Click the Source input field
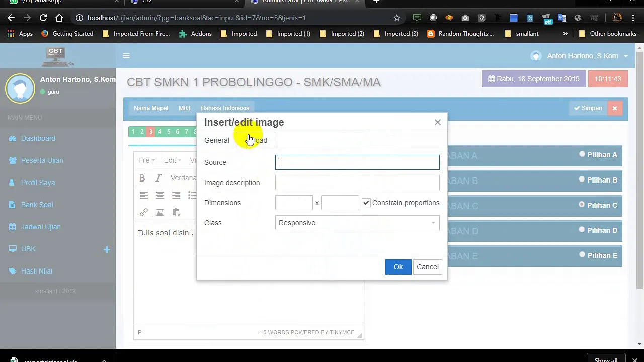Image resolution: width=644 pixels, height=362 pixels. click(x=357, y=162)
